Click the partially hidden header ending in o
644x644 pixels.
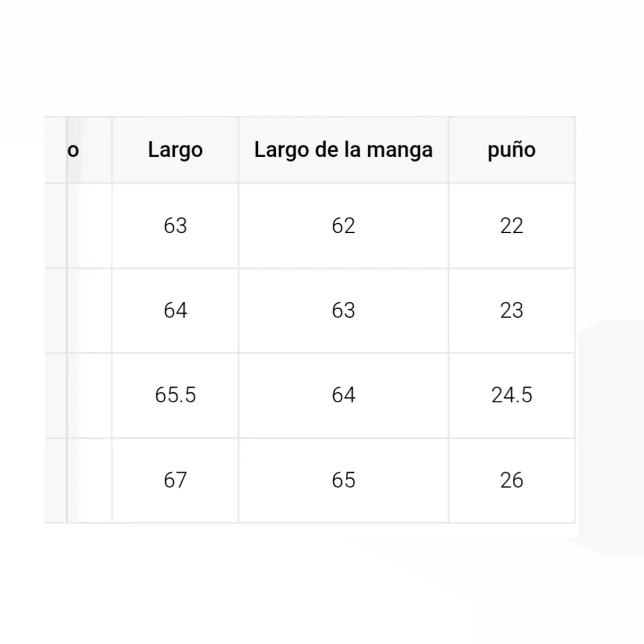[73, 150]
